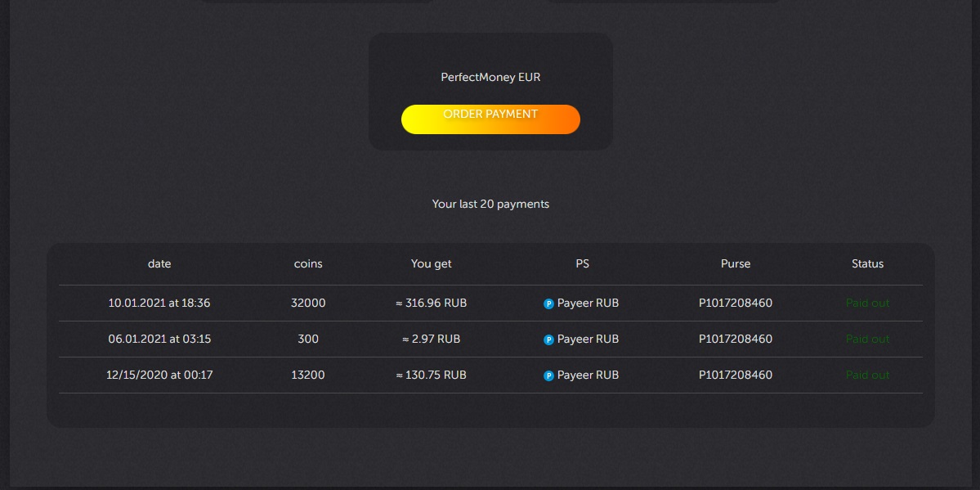Select the PerfectMoney EUR payment method label
The height and width of the screenshot is (490, 980).
(490, 76)
